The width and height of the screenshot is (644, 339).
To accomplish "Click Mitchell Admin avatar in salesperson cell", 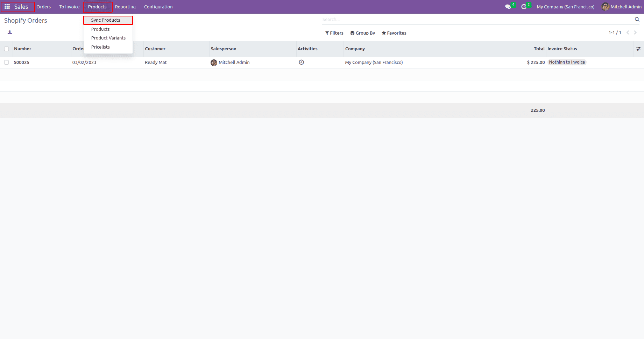I will [214, 63].
